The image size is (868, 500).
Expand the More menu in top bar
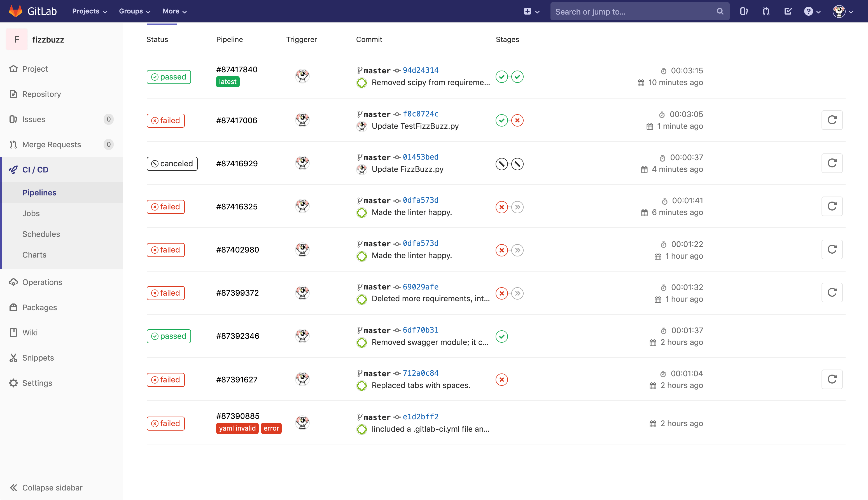tap(174, 11)
